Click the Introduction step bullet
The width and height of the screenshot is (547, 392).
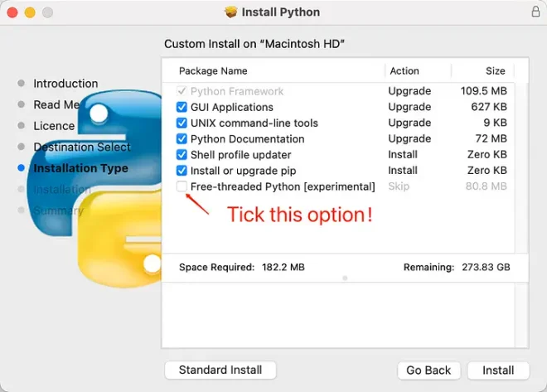click(x=21, y=84)
